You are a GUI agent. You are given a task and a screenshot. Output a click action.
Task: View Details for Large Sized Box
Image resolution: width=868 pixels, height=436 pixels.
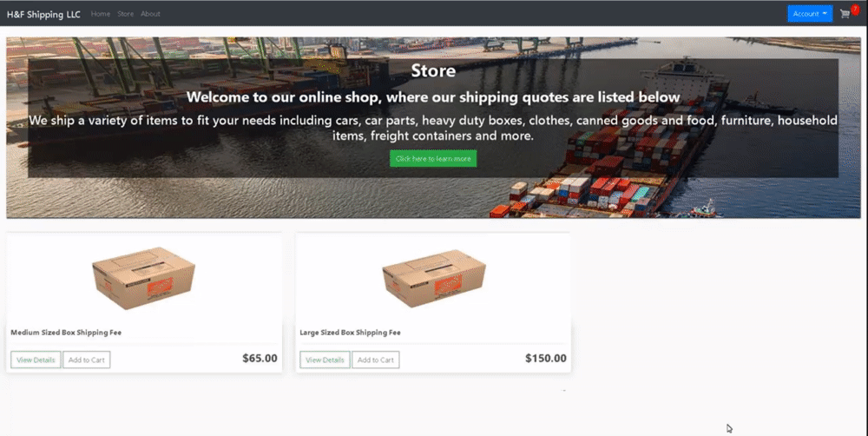coord(325,360)
